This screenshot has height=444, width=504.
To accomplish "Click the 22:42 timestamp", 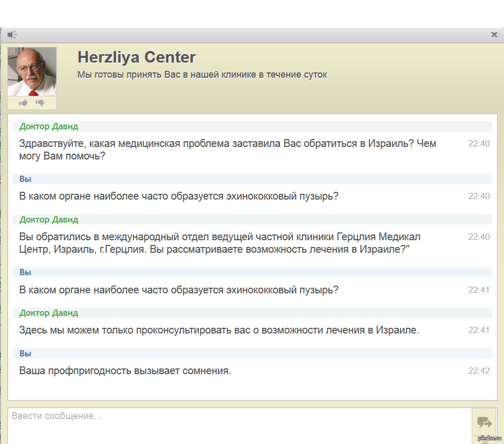I will coord(478,371).
